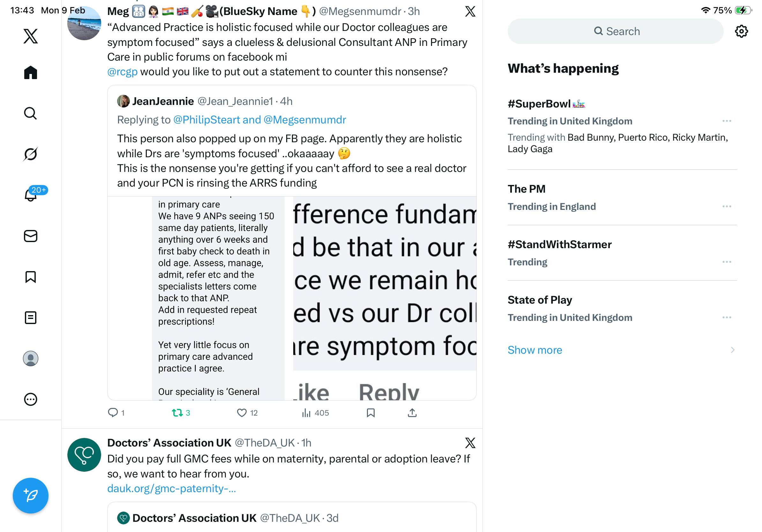Screen dimensions: 762x532
Task: Open the dauk.org/gmc-paternity link
Action: (171, 488)
